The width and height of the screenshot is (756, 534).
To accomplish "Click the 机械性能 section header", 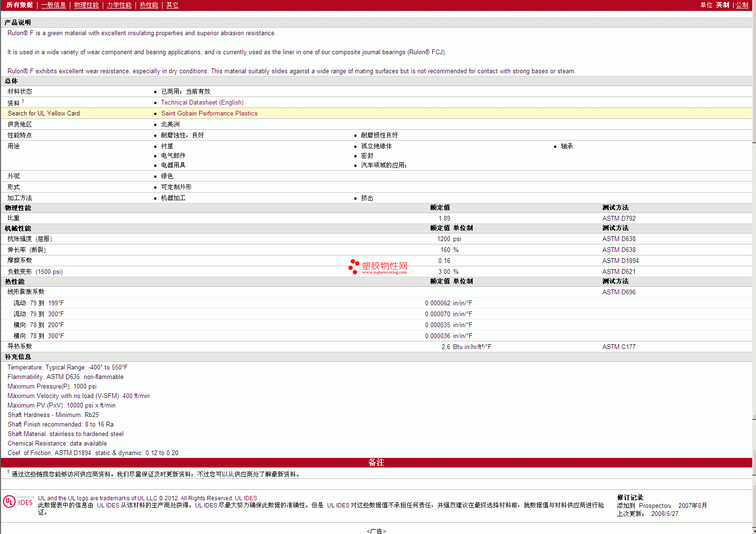I will tap(18, 228).
